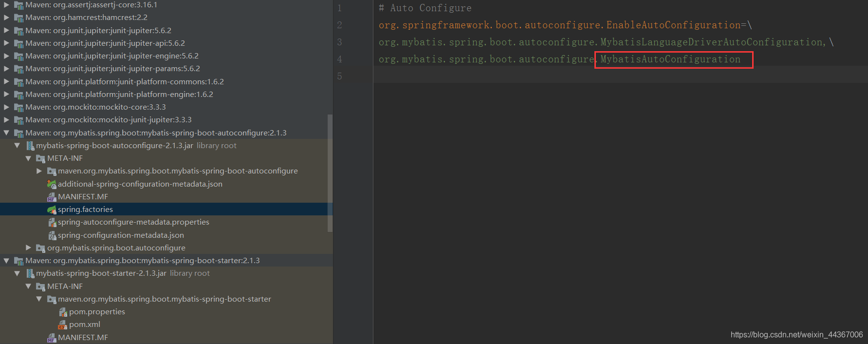
Task: Click spring-configuration-metadata.json file icon
Action: (52, 235)
